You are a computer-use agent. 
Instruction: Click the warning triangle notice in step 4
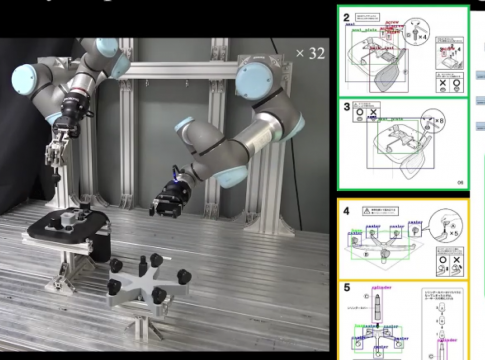380,211
